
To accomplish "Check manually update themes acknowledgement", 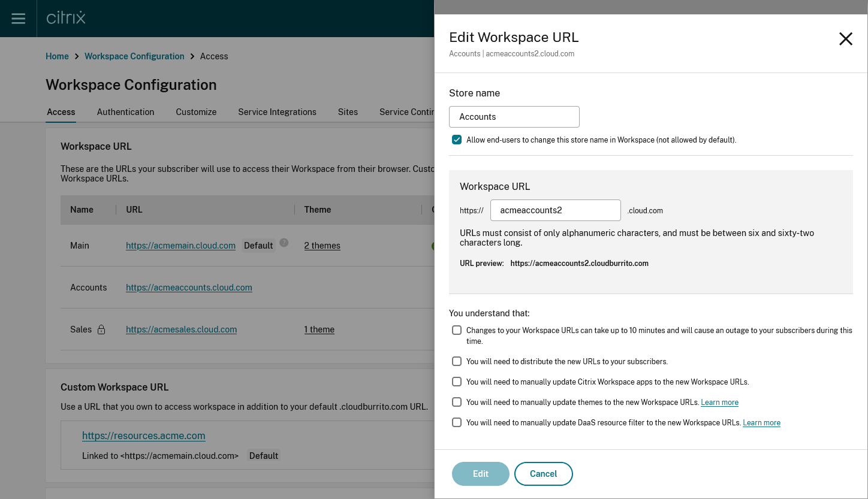I will tap(457, 402).
